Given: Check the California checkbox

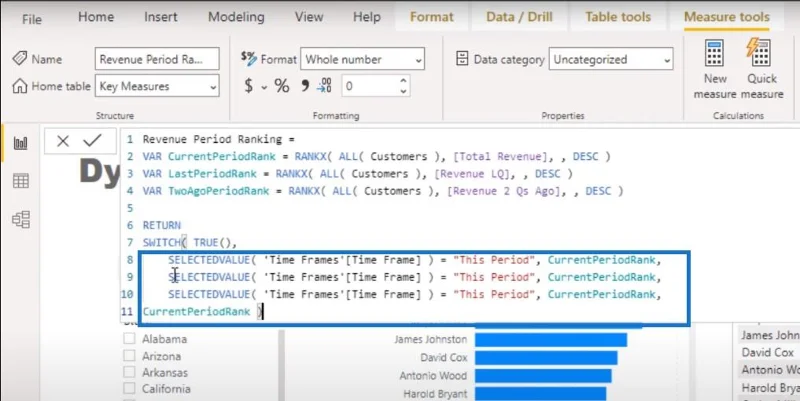Looking at the screenshot, I should (x=130, y=388).
